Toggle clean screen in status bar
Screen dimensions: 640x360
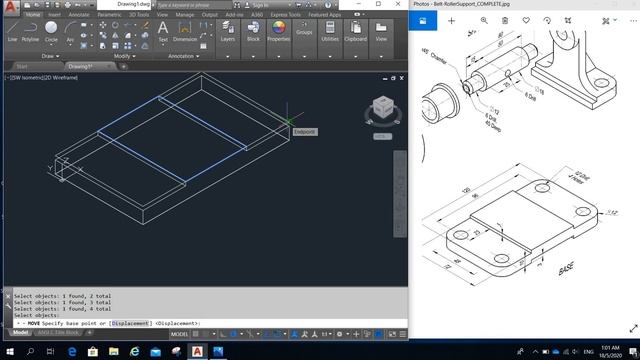392,334
